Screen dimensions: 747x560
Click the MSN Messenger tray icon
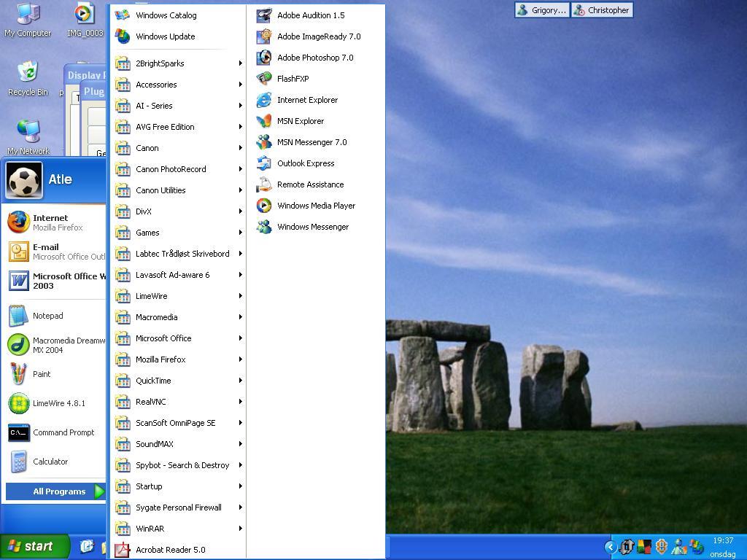click(678, 547)
